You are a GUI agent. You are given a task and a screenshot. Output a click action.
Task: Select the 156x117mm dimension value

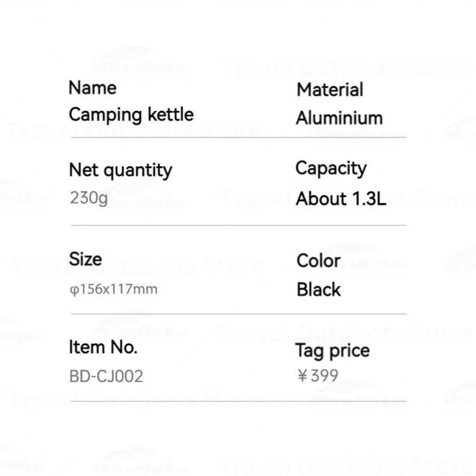118,290
